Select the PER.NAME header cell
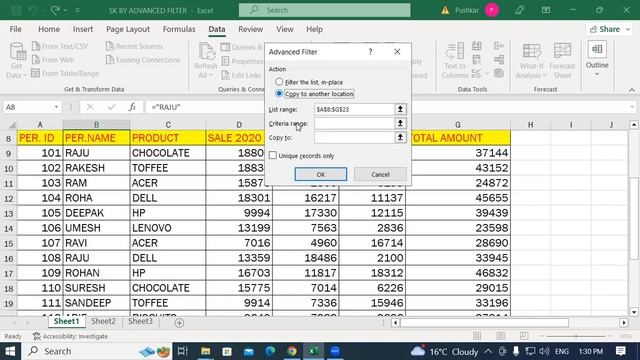 pos(96,138)
